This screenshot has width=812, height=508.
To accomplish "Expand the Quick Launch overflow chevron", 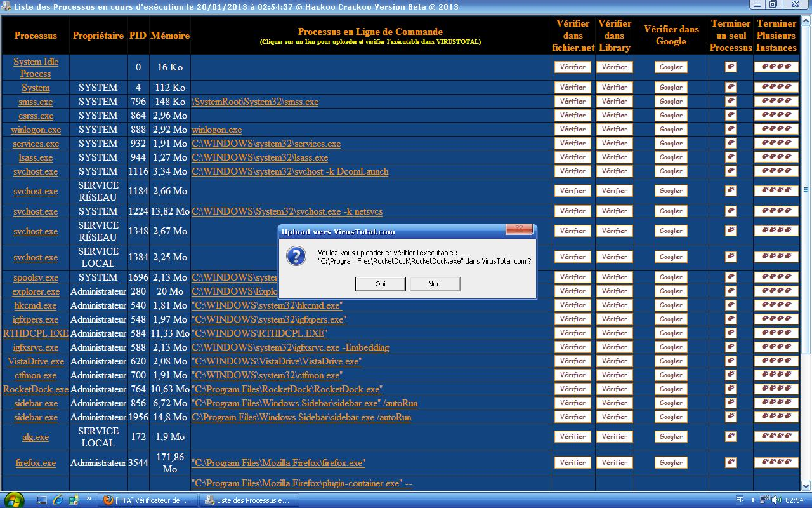I will (89, 498).
